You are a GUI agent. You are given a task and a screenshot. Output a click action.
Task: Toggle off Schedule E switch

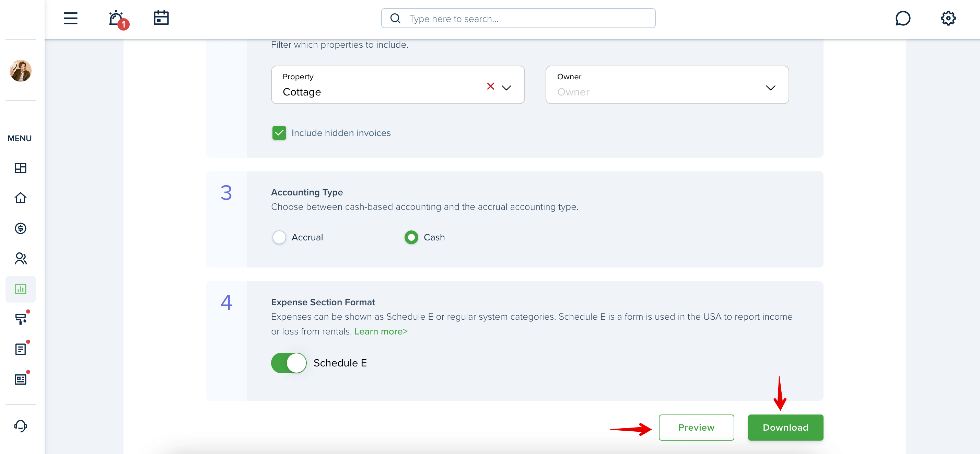tap(289, 363)
